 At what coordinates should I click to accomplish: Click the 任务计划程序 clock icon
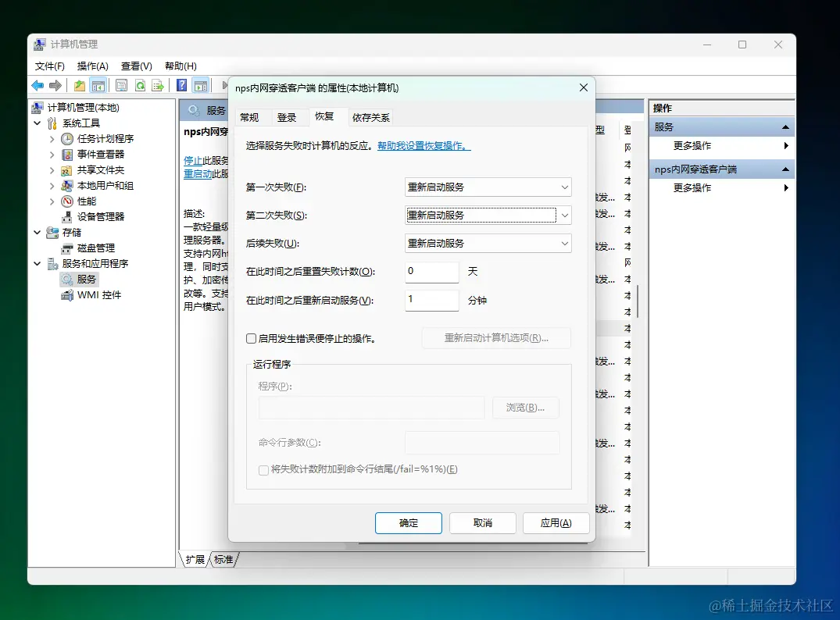[x=67, y=139]
